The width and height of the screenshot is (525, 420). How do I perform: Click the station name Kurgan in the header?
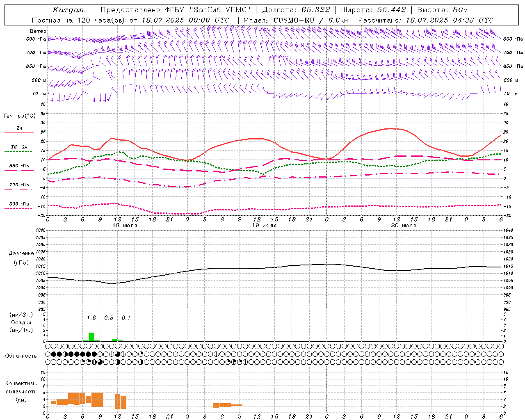click(68, 10)
